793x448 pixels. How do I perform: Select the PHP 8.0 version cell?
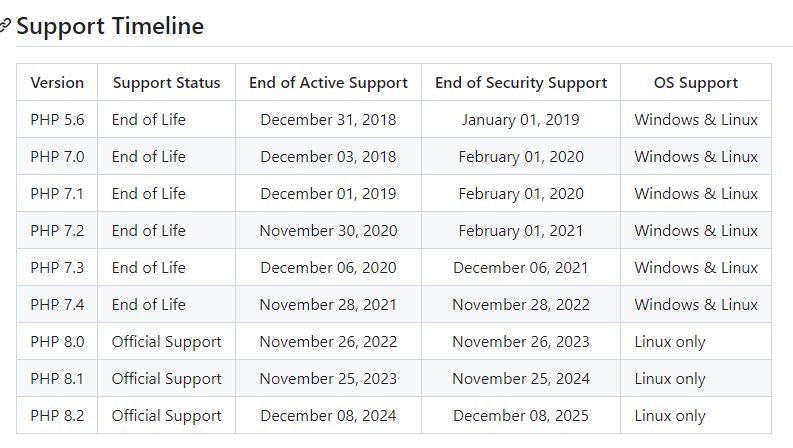57,342
